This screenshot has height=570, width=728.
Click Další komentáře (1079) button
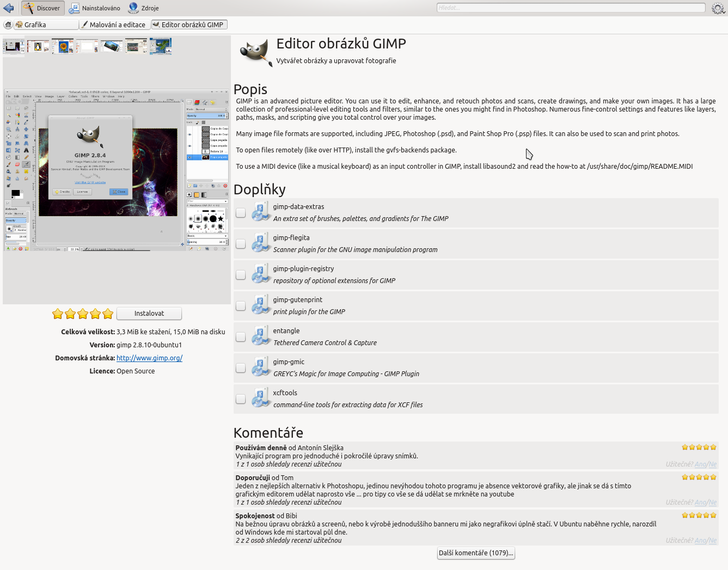476,553
